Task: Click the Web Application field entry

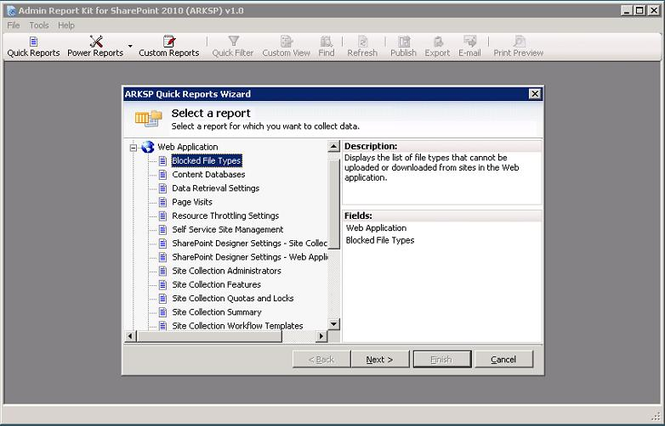Action: tap(376, 228)
